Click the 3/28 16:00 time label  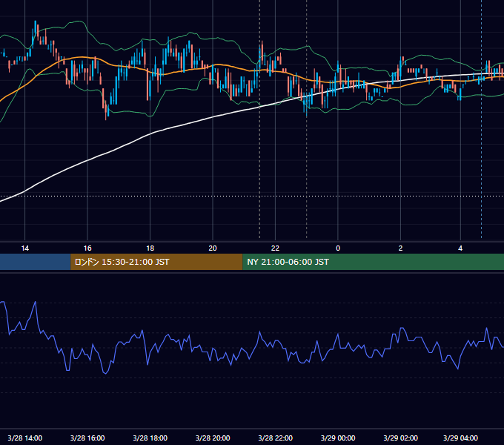tap(87, 438)
